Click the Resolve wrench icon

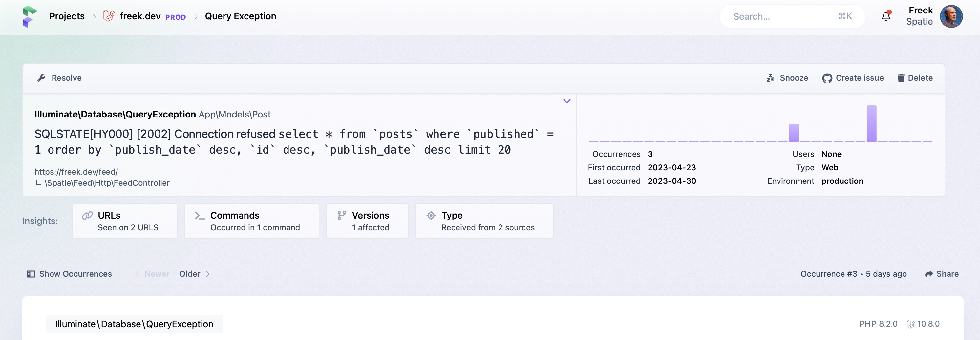[x=41, y=78]
